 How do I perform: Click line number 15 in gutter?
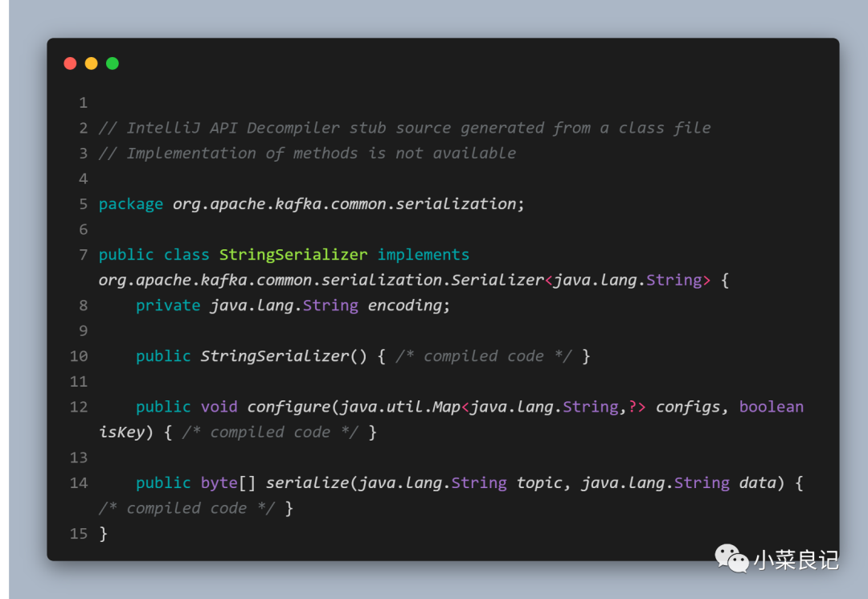click(x=79, y=534)
